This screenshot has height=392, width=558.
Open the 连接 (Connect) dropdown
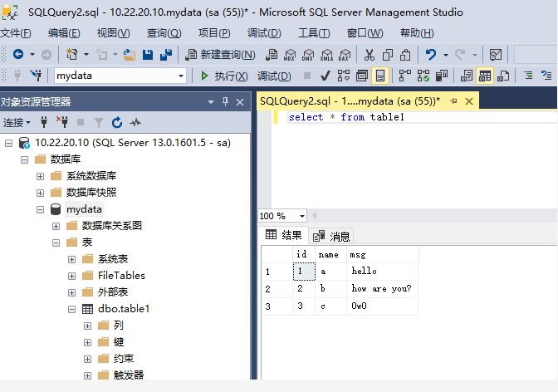tap(17, 122)
